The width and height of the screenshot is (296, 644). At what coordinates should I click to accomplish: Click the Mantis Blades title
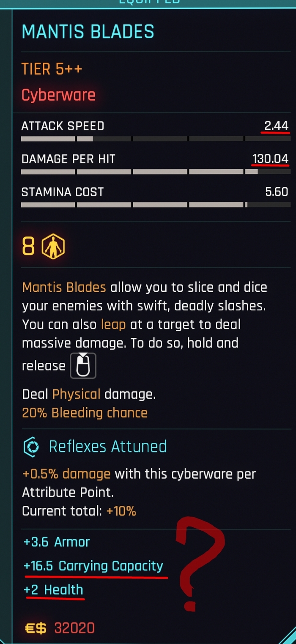point(88,32)
